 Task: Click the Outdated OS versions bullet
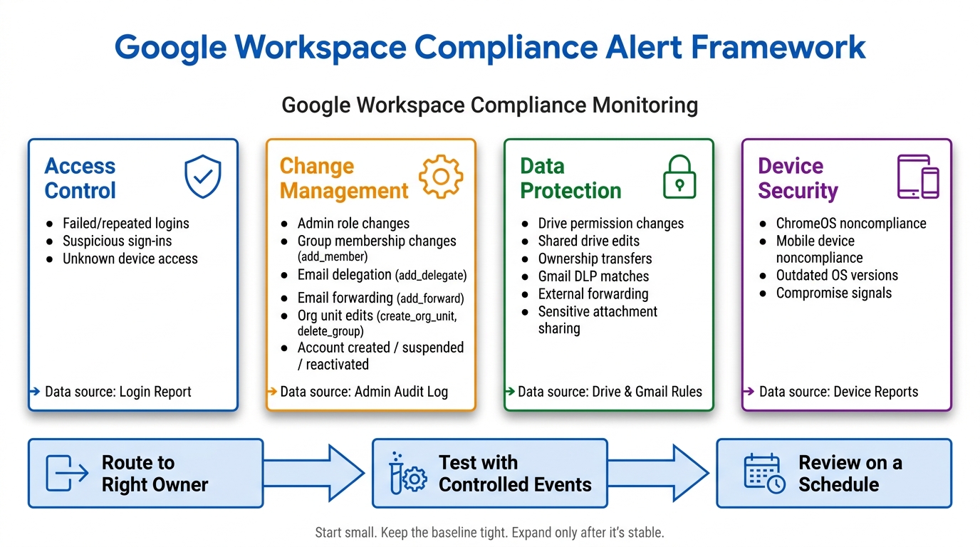pos(829,275)
